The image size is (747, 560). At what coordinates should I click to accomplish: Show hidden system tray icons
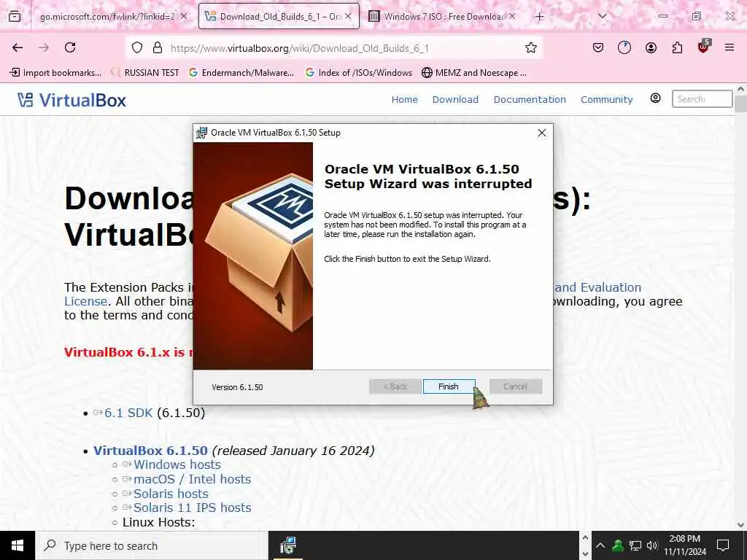(x=600, y=545)
